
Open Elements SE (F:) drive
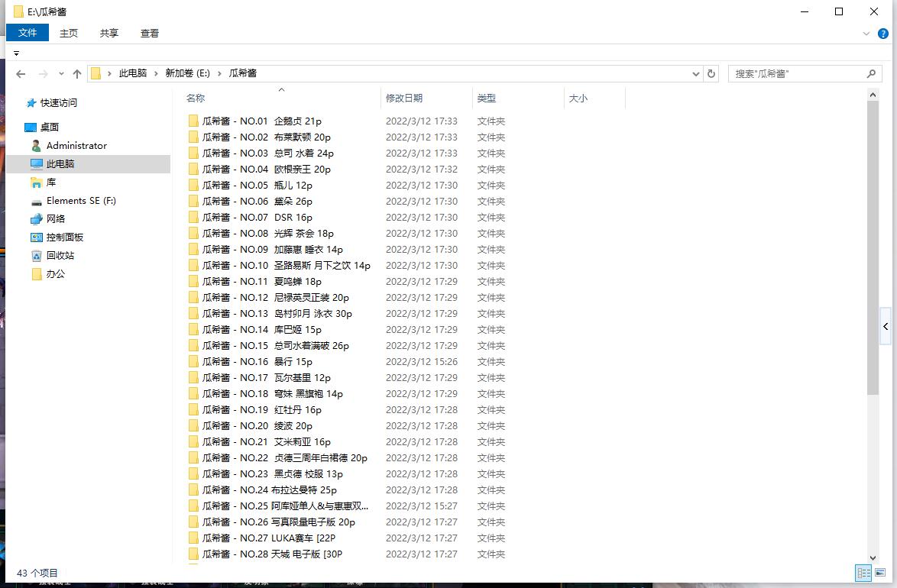click(x=80, y=201)
